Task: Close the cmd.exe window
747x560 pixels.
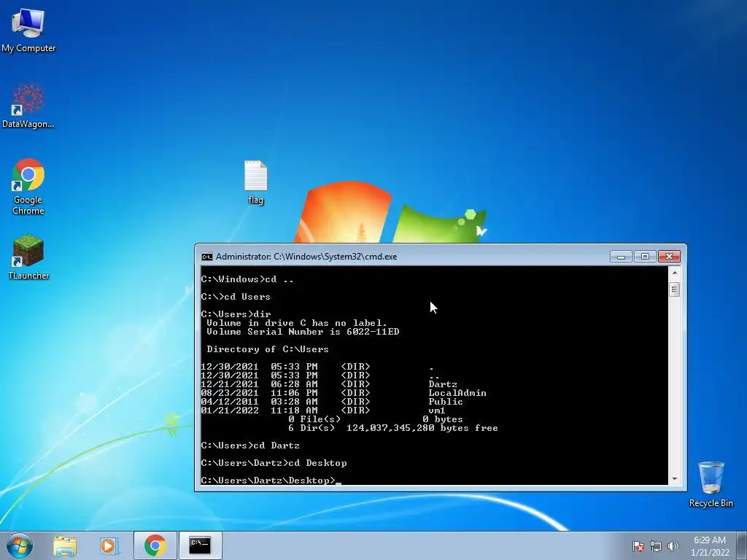Action: coord(669,257)
